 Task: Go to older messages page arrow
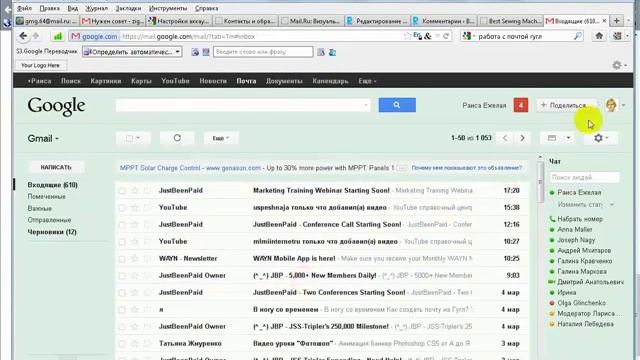coord(522,138)
